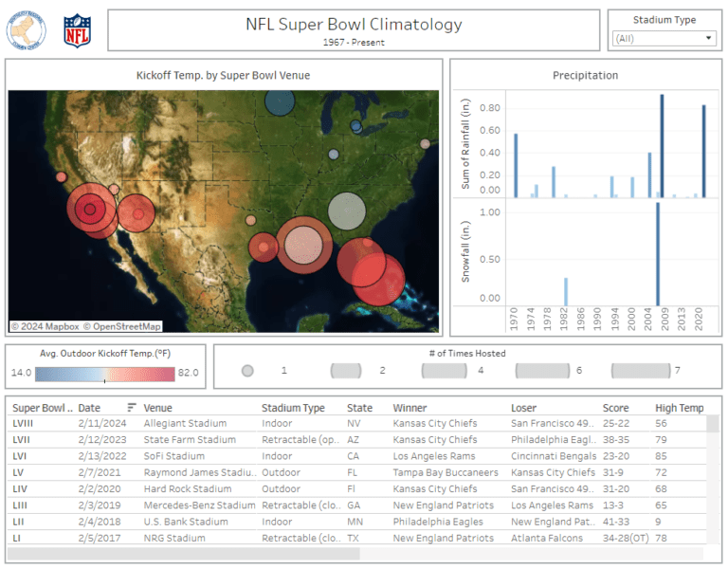The height and width of the screenshot is (569, 728).
Task: Click the 2020 rainfall bar
Action: click(704, 151)
